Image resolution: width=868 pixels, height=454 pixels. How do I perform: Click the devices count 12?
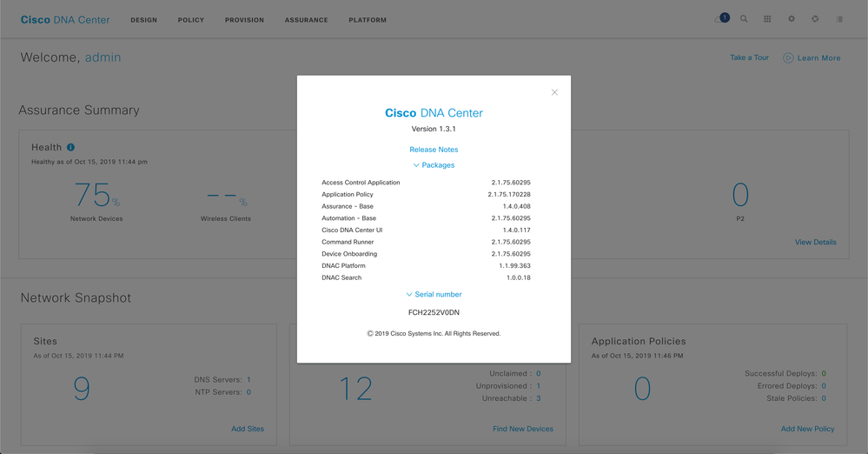[x=355, y=389]
